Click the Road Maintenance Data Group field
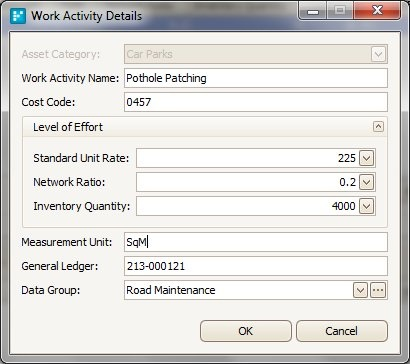The width and height of the screenshot is (410, 364). (x=238, y=290)
